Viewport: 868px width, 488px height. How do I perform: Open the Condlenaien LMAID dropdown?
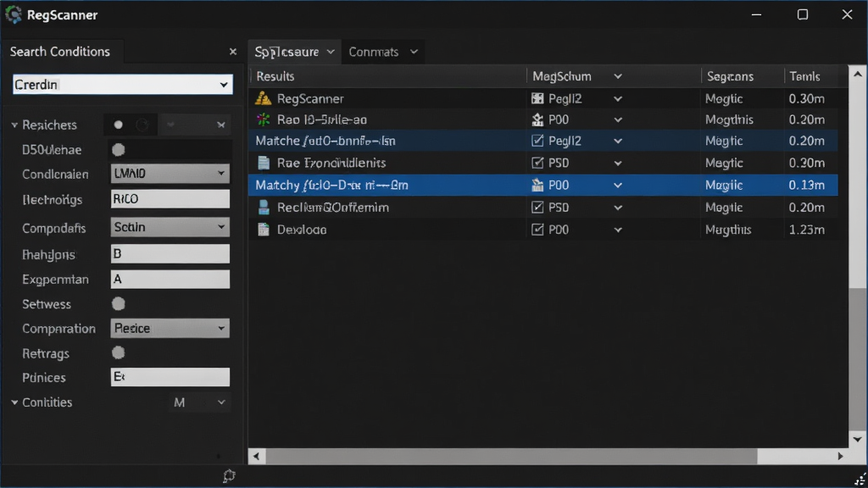(170, 174)
